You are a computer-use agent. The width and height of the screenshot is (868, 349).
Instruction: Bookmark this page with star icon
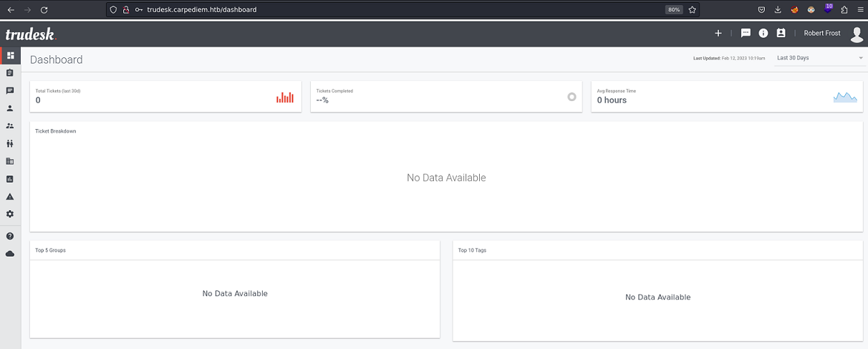click(693, 10)
